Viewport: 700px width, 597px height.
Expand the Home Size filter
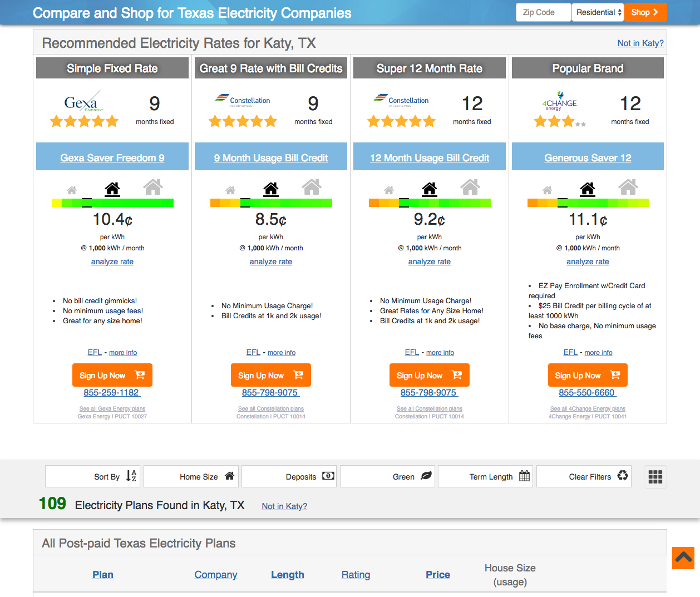click(191, 477)
